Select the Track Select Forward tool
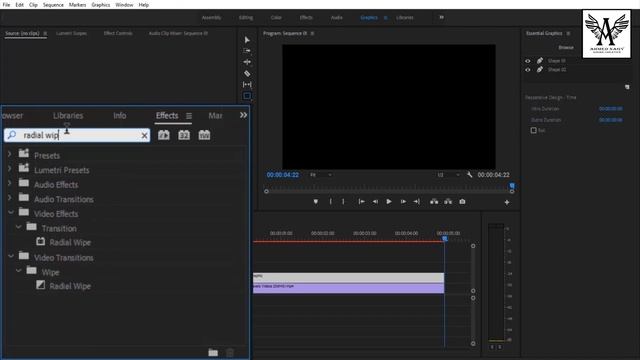The image size is (640, 360). (247, 51)
